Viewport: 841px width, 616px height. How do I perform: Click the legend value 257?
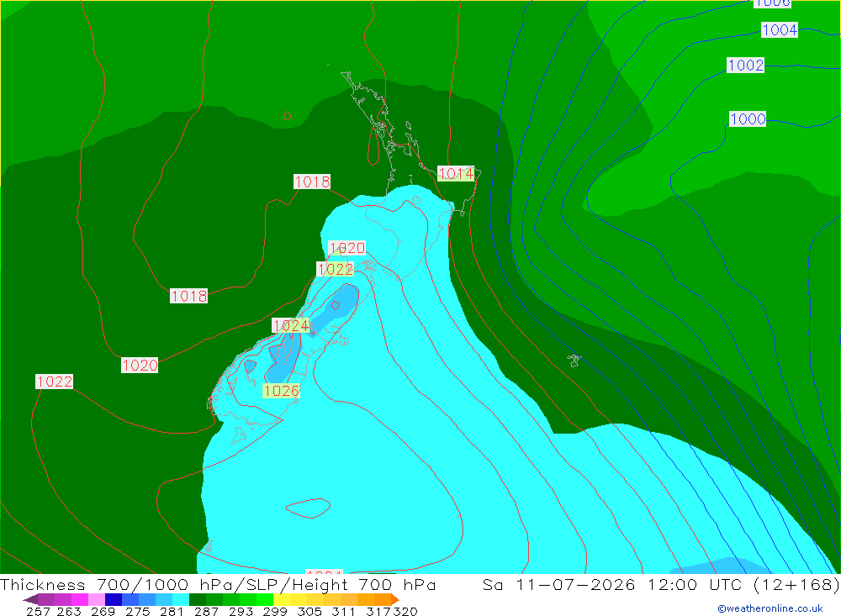pos(38,611)
